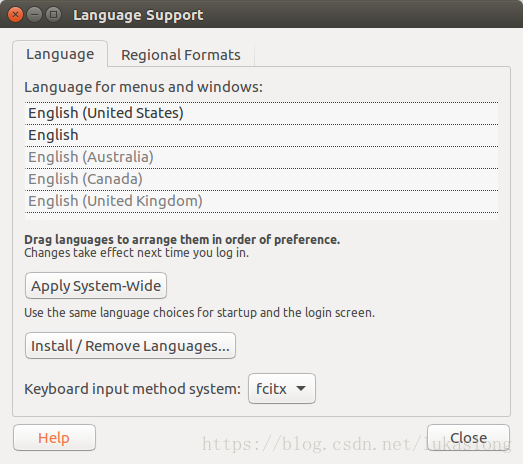Pick English (Canada) in the language list
This screenshot has height=464, width=523.
[262, 179]
